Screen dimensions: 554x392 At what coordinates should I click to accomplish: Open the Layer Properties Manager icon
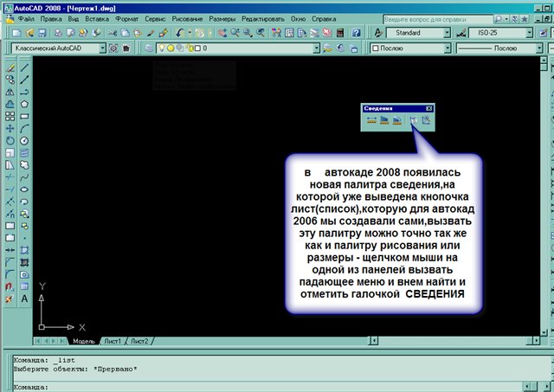(149, 48)
